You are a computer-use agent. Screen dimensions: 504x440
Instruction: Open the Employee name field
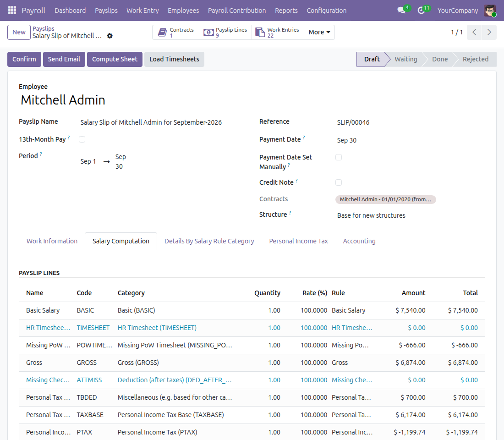point(63,100)
